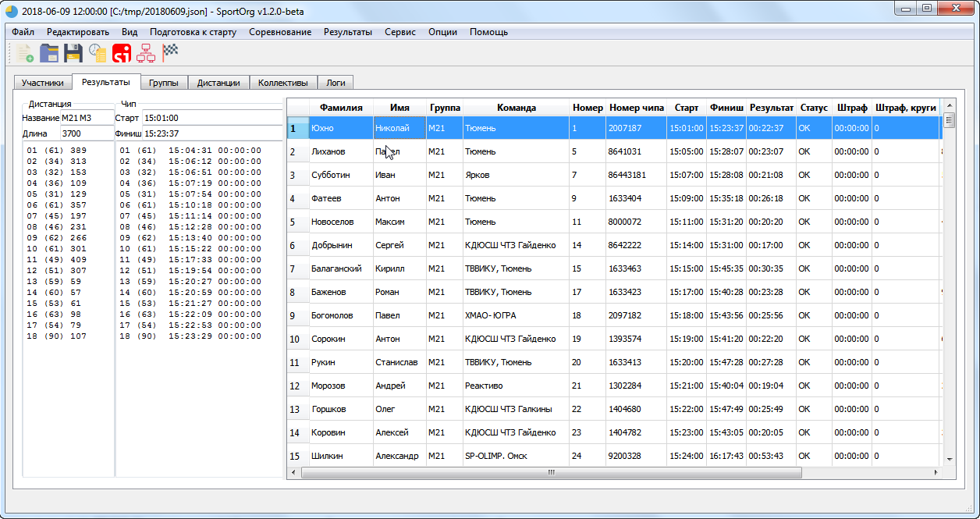
Task: Click the checkered finish flag icon
Action: click(x=170, y=53)
